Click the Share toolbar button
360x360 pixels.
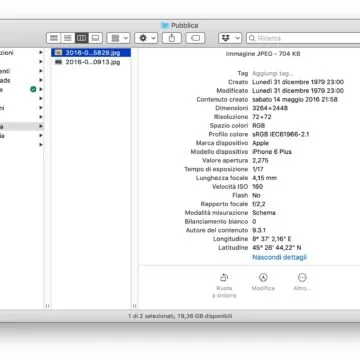(x=172, y=38)
